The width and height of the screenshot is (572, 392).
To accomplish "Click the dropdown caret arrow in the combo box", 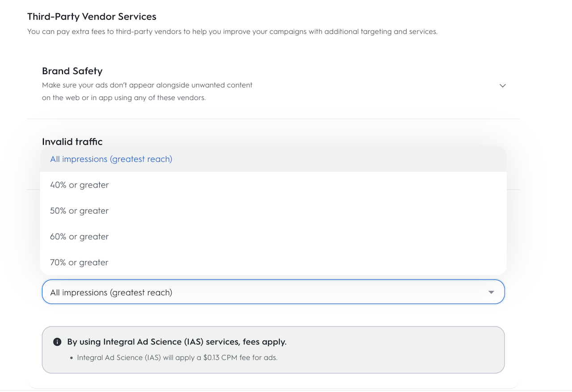I will 491,292.
